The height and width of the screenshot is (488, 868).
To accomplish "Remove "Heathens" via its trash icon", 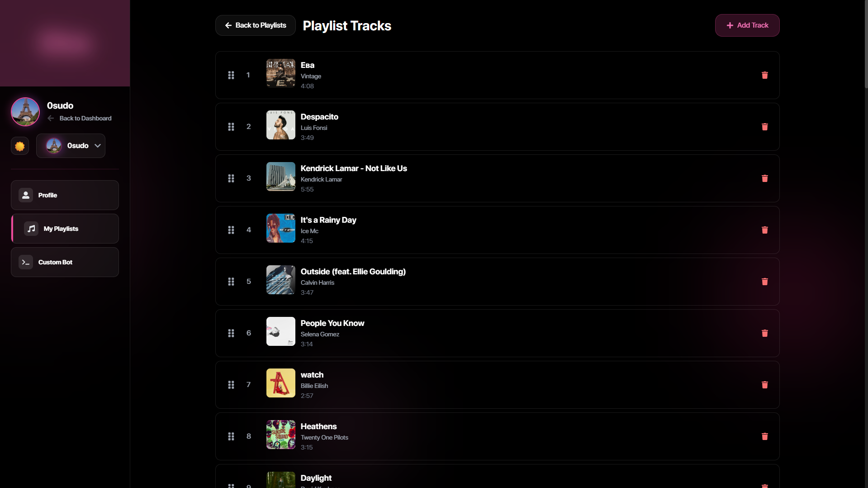I will (764, 436).
